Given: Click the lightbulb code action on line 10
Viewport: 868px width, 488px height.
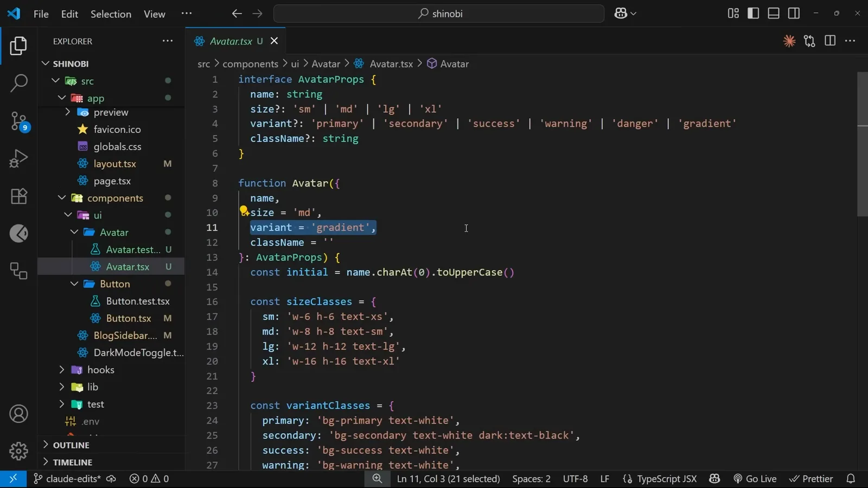Looking at the screenshot, I should click(x=244, y=211).
